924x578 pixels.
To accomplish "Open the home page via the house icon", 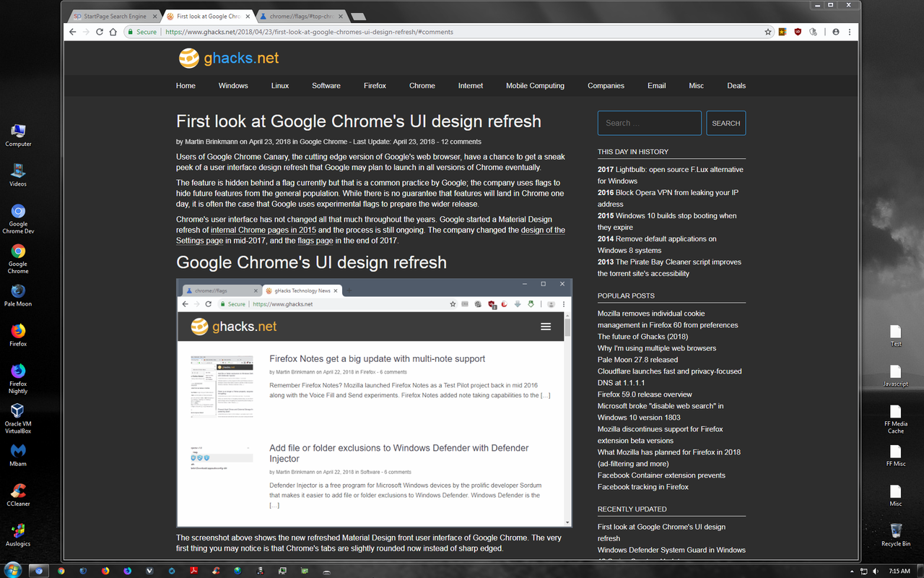I will (113, 32).
